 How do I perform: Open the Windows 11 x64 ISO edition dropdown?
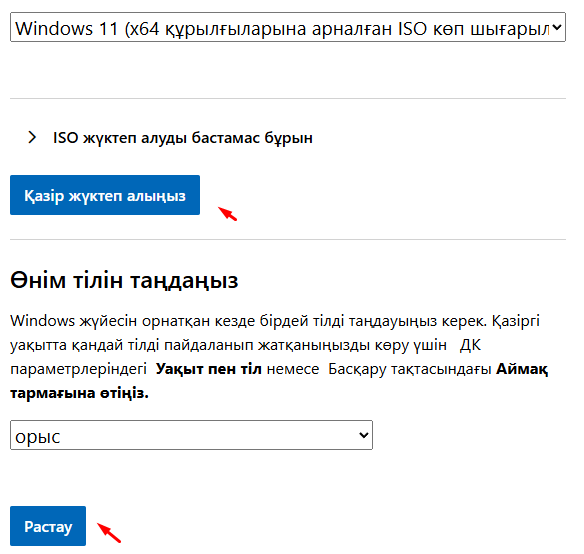tap(288, 27)
